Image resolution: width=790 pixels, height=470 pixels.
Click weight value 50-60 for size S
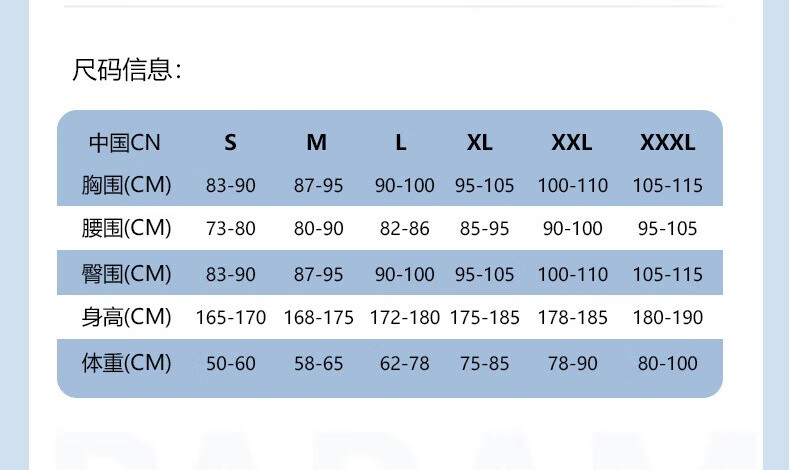pyautogui.click(x=231, y=364)
